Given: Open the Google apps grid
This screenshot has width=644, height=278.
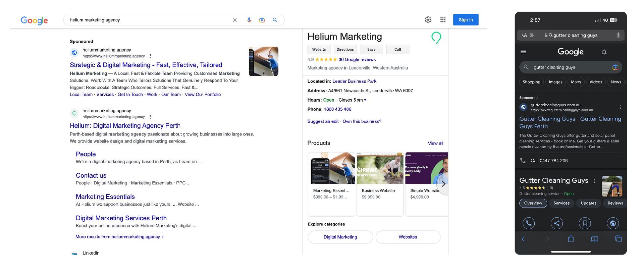Looking at the screenshot, I should (x=443, y=20).
